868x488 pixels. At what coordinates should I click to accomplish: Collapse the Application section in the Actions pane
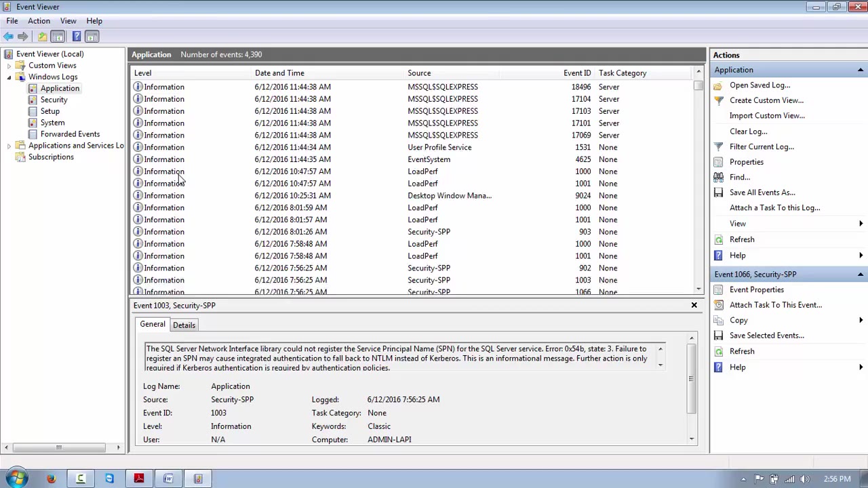pos(861,70)
